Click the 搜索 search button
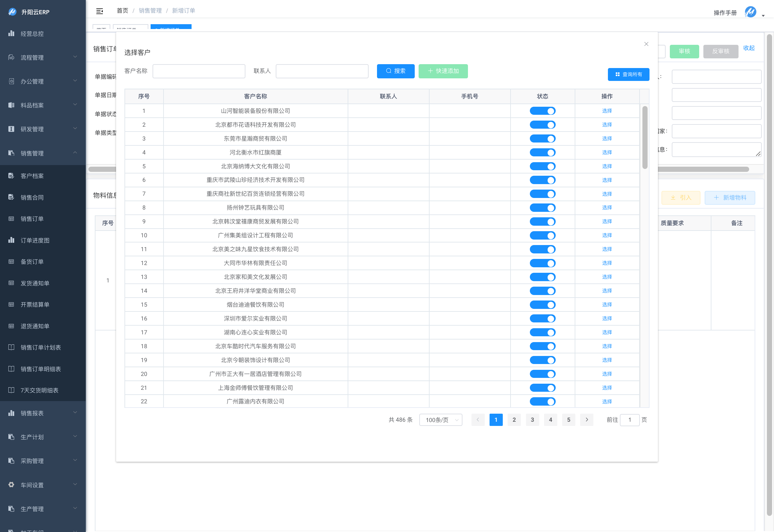774x532 pixels. [395, 71]
